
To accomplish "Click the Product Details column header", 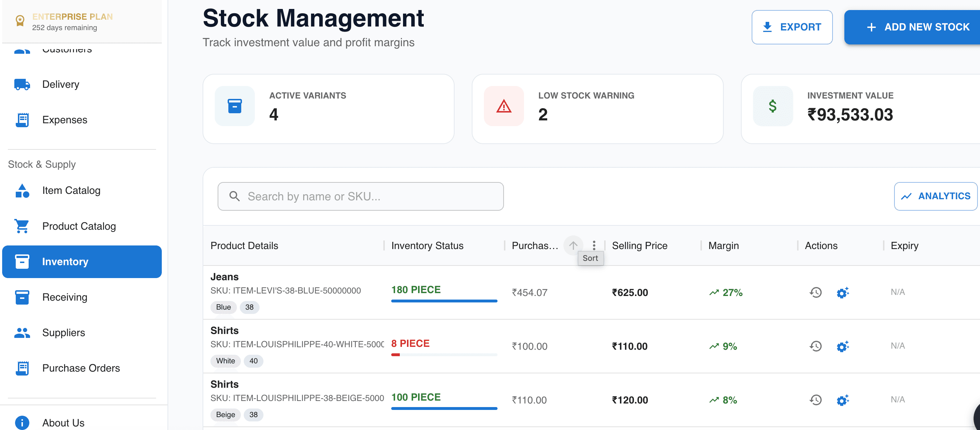I will point(244,246).
